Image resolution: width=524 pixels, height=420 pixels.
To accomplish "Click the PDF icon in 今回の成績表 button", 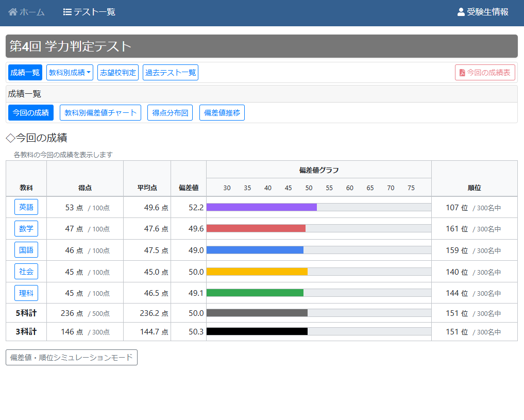I will coord(462,73).
